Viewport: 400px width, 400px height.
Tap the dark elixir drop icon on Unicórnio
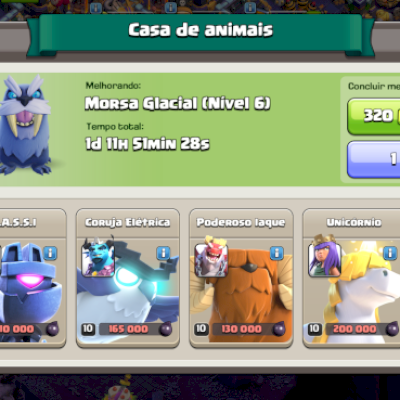[392, 329]
